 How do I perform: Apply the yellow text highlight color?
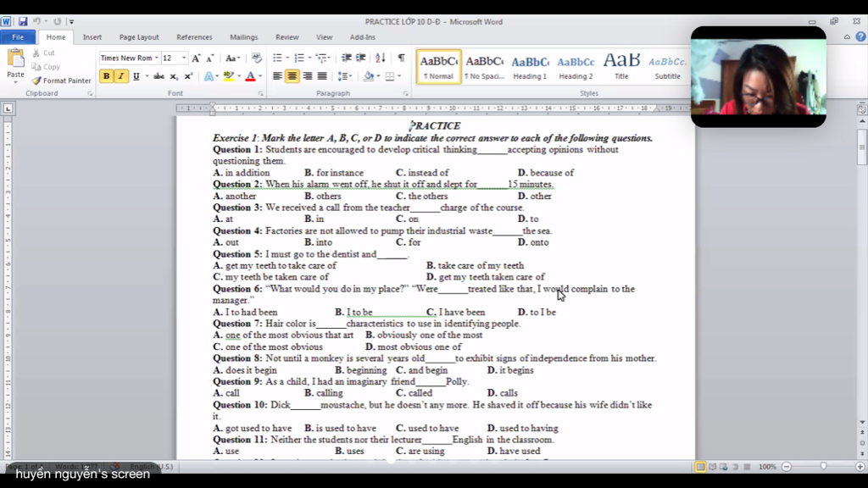coord(228,76)
